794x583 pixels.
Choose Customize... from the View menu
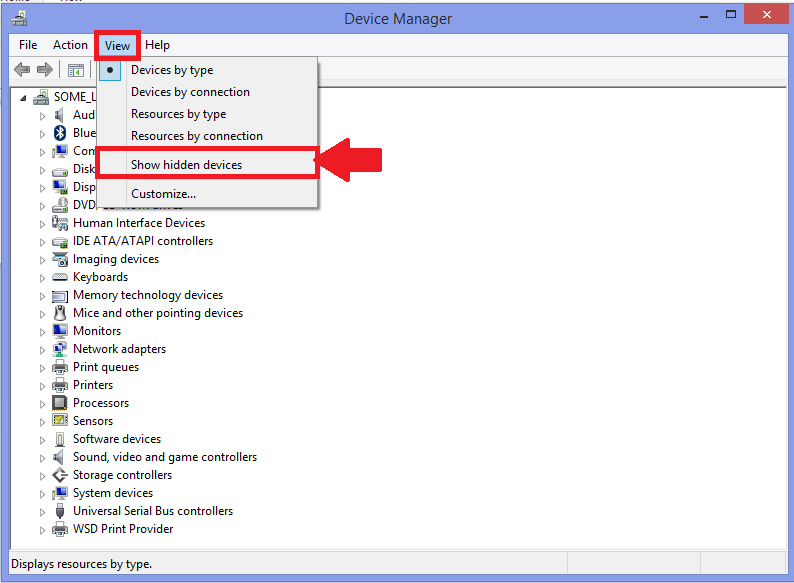tap(208, 194)
